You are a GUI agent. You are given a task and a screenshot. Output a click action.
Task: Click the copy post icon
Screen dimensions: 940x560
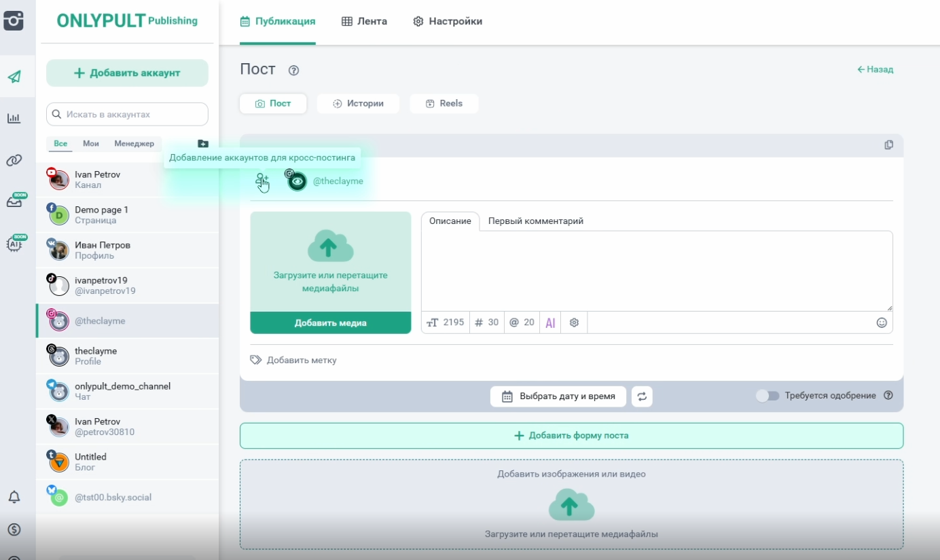[888, 145]
